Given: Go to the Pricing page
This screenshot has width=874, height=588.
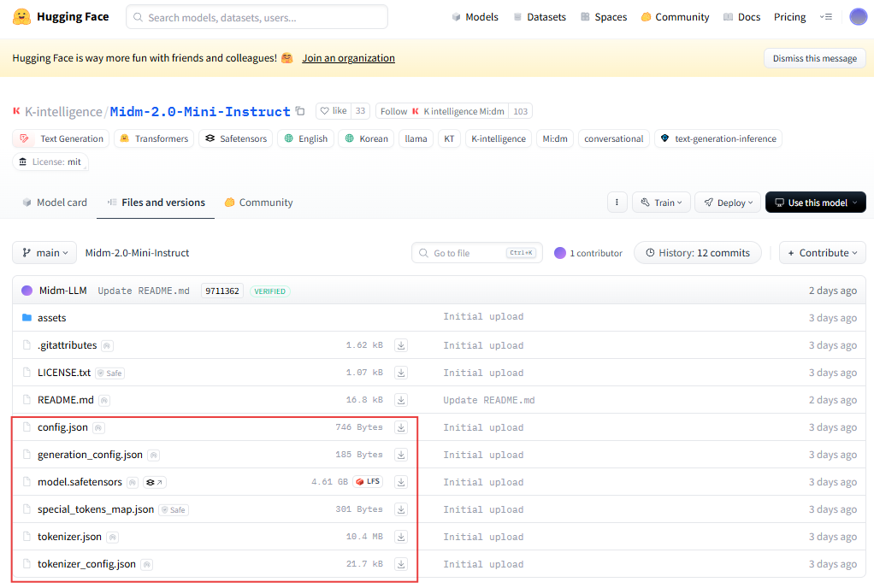Looking at the screenshot, I should [x=789, y=17].
